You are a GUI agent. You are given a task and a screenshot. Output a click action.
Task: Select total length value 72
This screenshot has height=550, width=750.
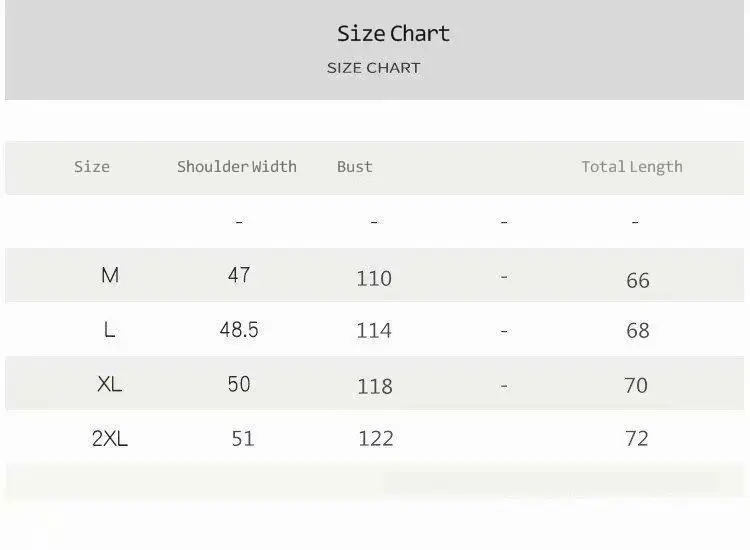click(x=637, y=438)
